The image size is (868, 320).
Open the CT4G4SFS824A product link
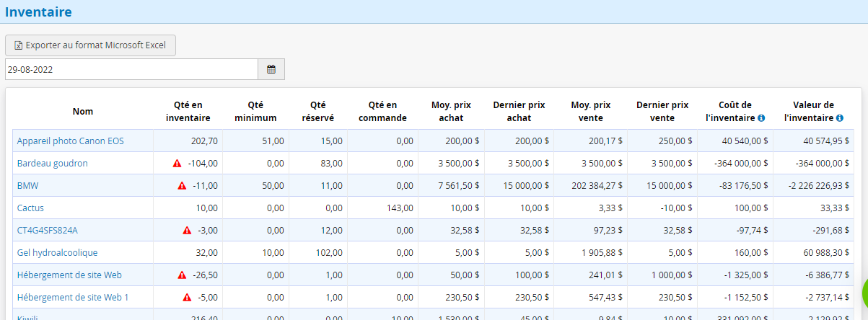(47, 231)
